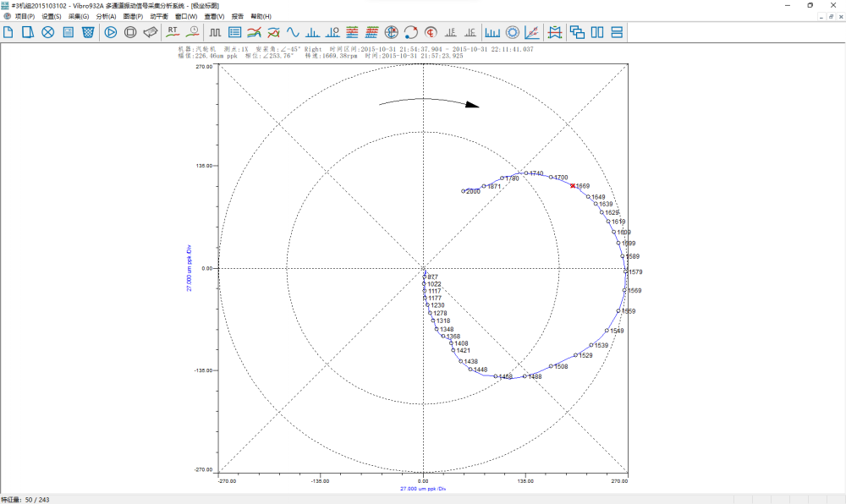846x504 pixels.
Task: Click the save disk icon in the toolbar
Action: pos(68,32)
